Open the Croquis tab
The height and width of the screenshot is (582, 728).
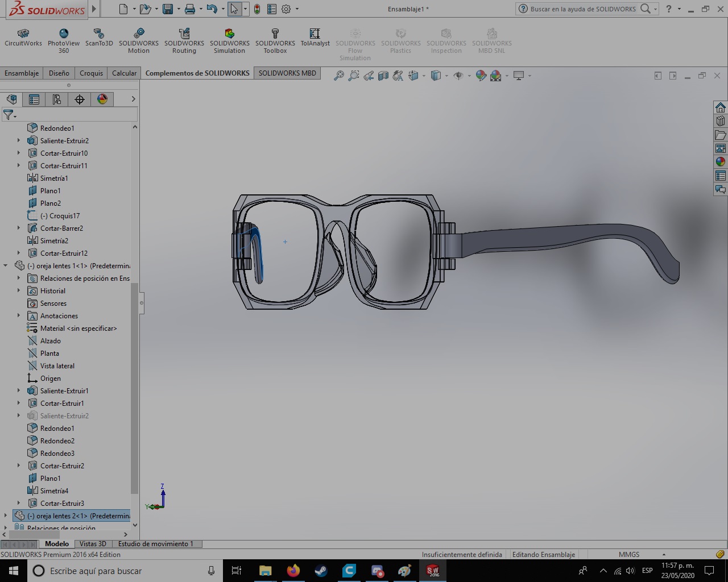click(92, 73)
